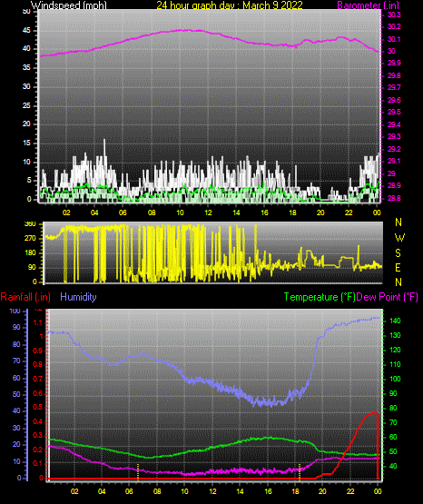Screen dimensions: 423x504
Task: Click the "0.6" rainfall axis value
Action: (38, 393)
